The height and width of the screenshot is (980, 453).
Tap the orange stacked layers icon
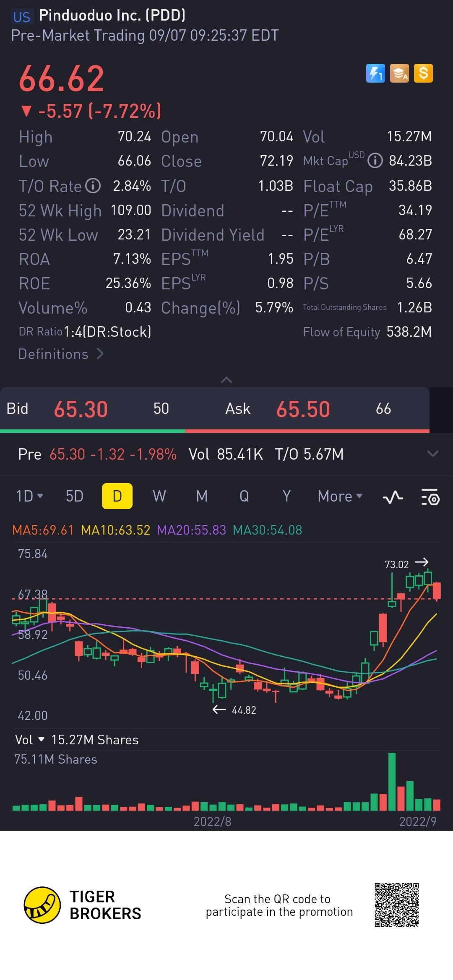coord(399,73)
